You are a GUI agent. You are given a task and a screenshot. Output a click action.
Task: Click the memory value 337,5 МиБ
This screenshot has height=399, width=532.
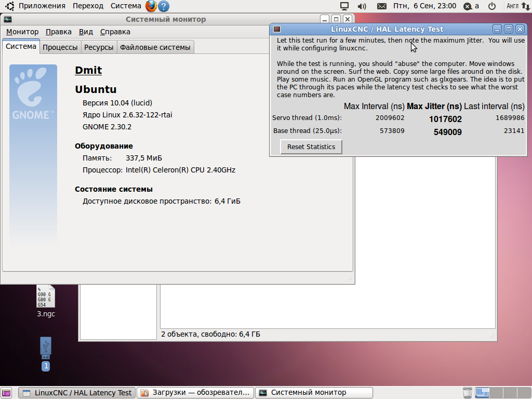144,158
